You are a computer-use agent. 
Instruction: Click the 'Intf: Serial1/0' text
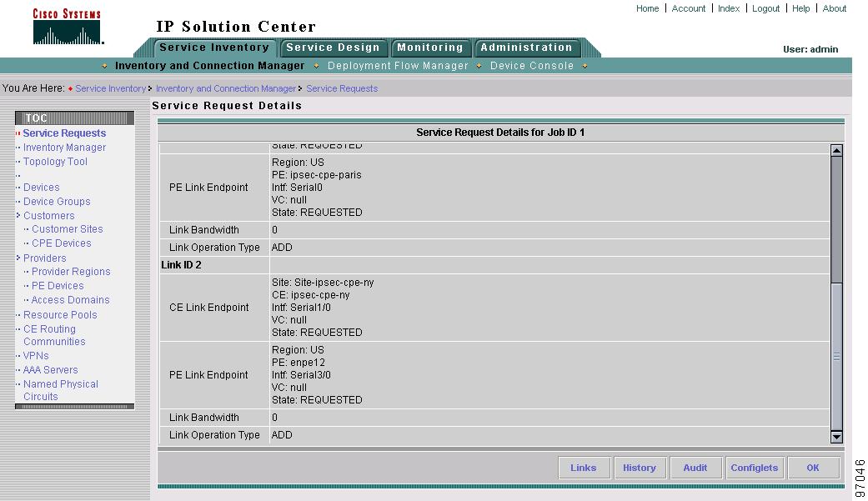[x=301, y=308]
